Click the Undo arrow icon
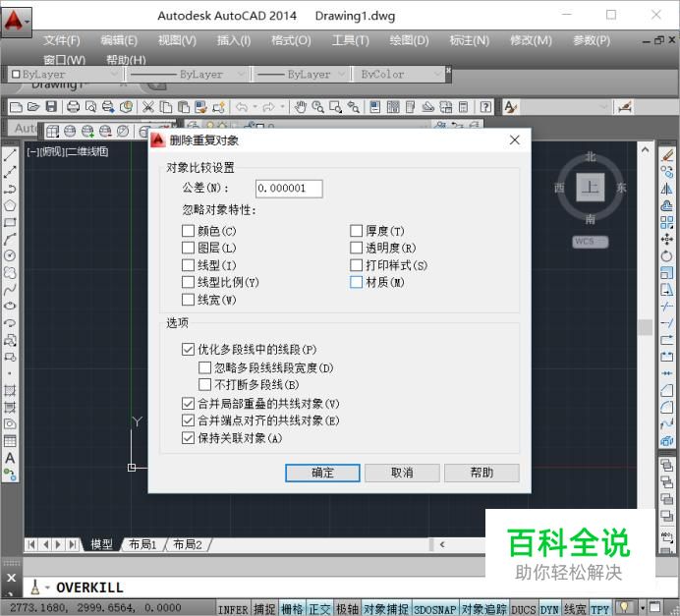The width and height of the screenshot is (680, 616). coord(242,107)
